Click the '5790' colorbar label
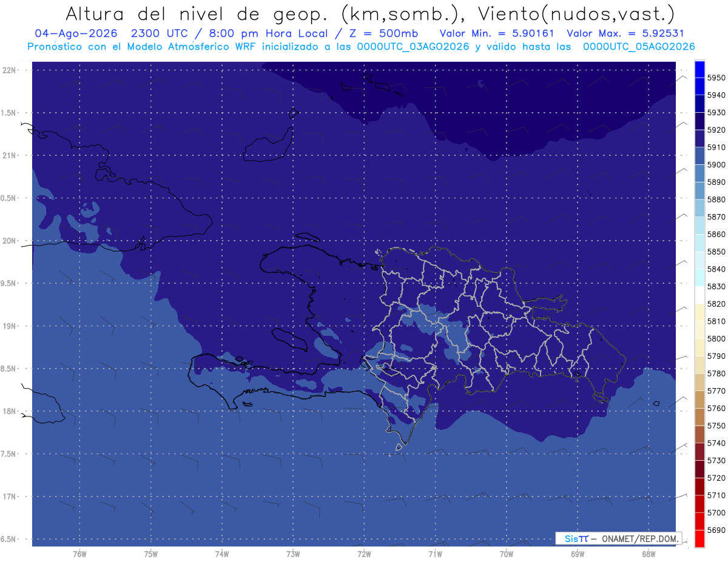Viewport: 728px width, 562px height. [x=716, y=356]
